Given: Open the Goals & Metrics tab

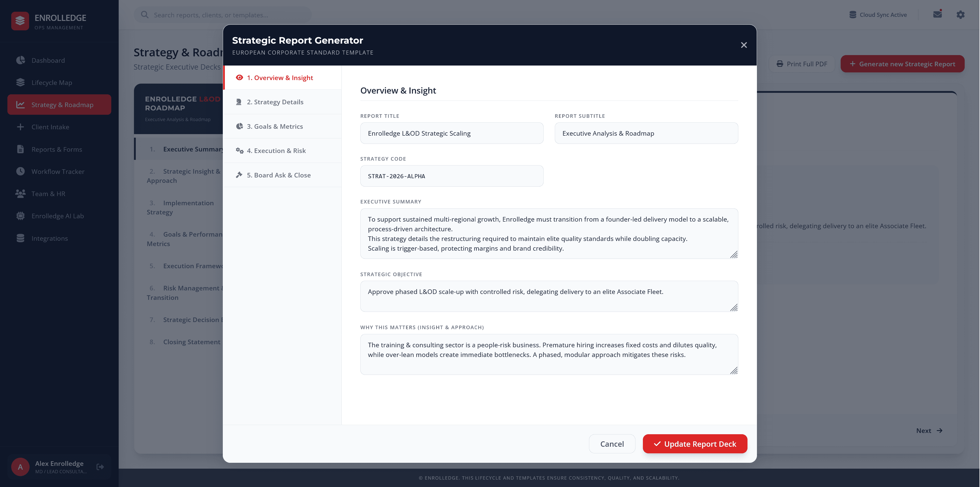Looking at the screenshot, I should point(274,126).
